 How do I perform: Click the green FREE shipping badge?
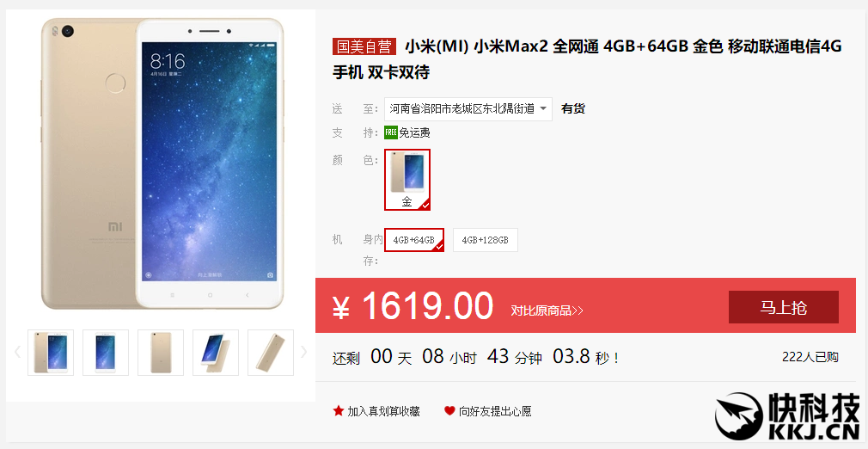[391, 132]
